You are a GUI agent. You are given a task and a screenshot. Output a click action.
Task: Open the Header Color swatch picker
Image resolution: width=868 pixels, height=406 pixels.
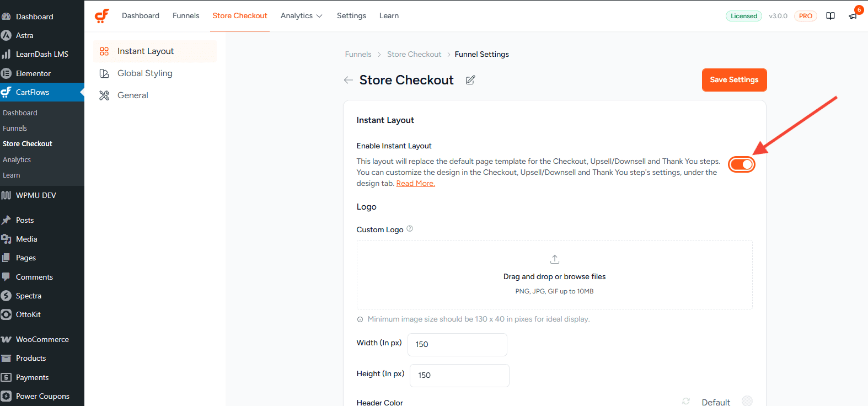click(x=747, y=401)
